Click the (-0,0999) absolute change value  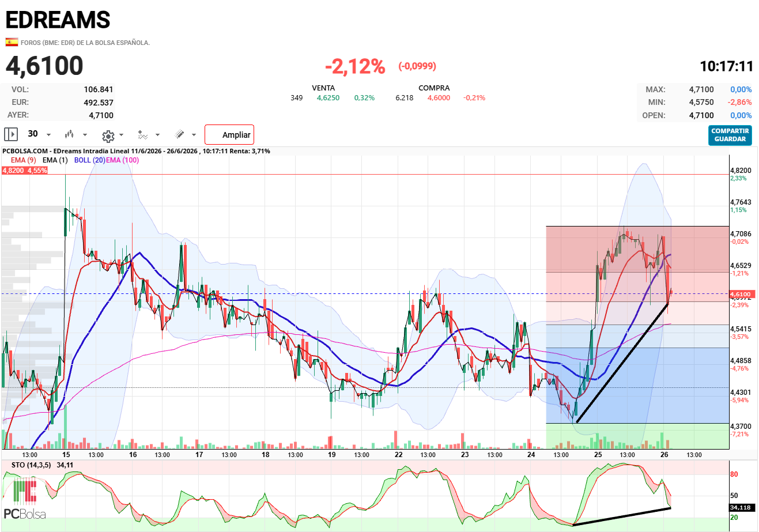[417, 66]
